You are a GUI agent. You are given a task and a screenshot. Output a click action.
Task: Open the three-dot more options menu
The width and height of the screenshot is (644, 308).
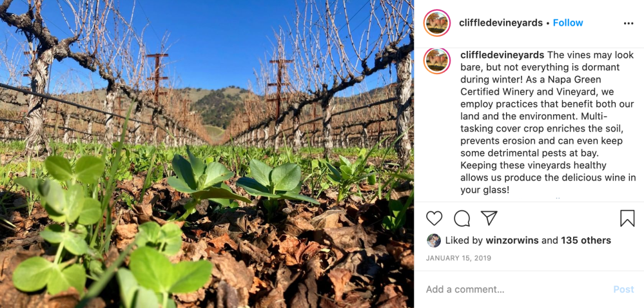[629, 23]
